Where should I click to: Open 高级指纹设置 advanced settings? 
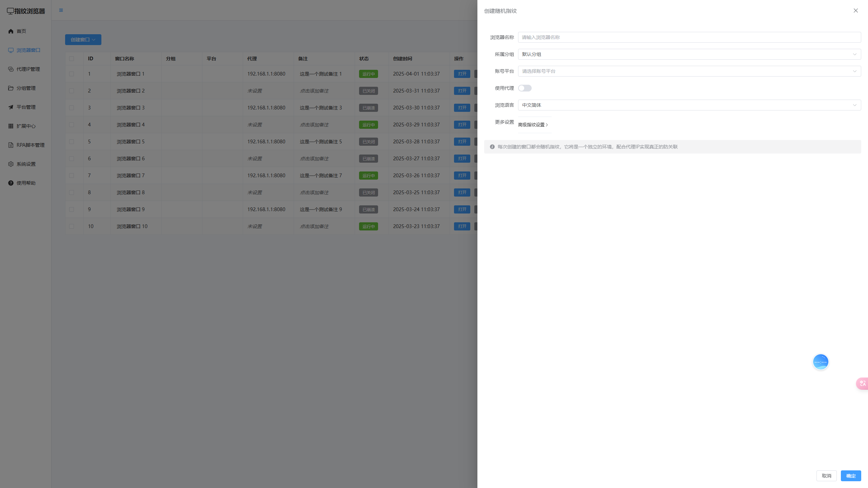pos(533,125)
